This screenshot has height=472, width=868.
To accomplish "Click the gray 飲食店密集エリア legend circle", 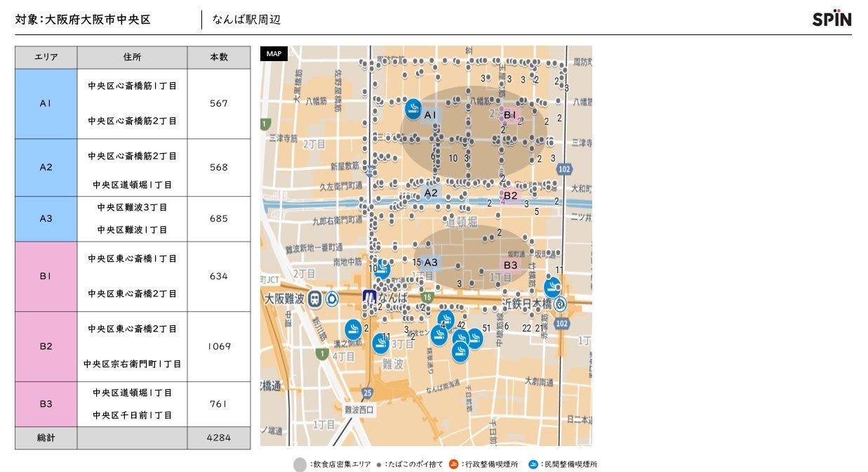I will pyautogui.click(x=300, y=464).
